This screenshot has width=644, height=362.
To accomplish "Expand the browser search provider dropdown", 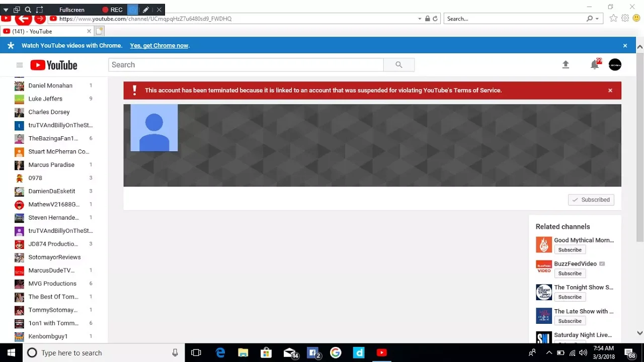I will coord(597,19).
